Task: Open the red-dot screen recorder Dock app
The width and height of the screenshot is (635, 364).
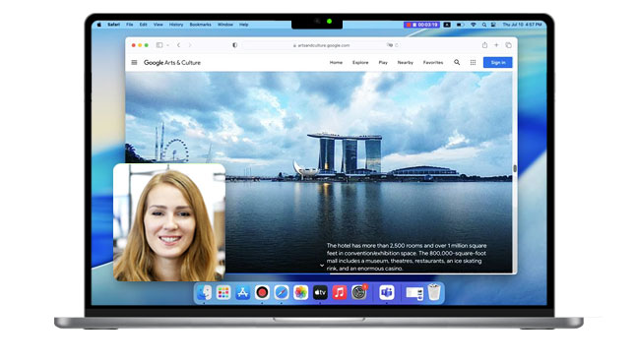Action: 262,292
